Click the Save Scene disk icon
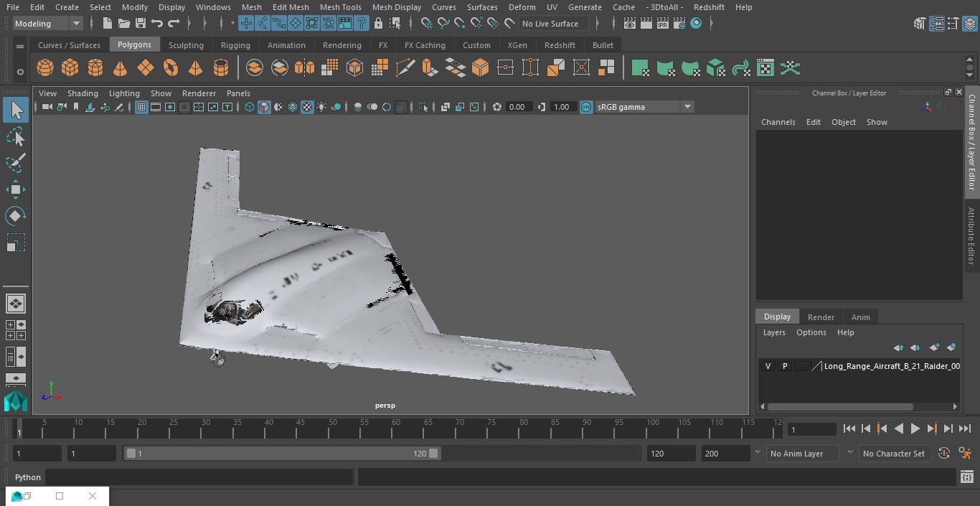This screenshot has height=506, width=980. point(141,24)
